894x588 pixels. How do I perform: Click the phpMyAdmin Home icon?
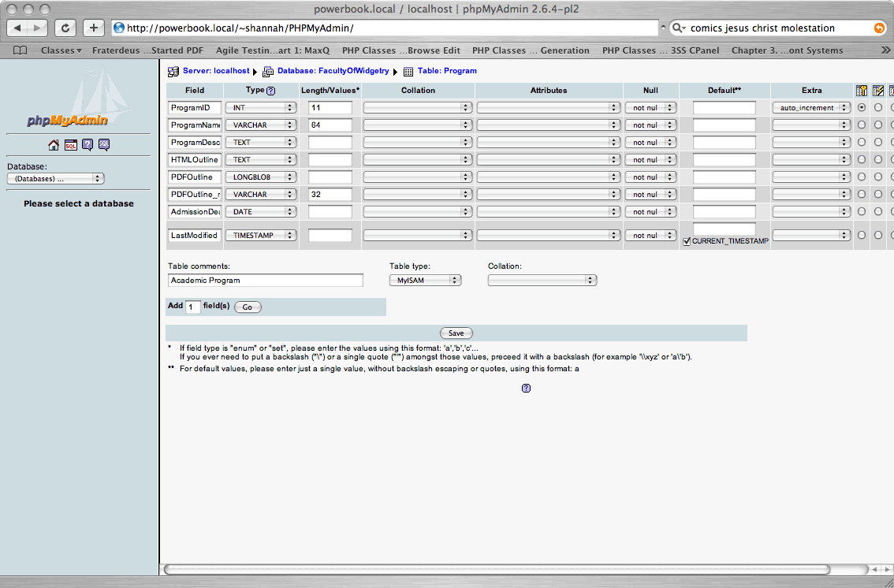pos(54,145)
